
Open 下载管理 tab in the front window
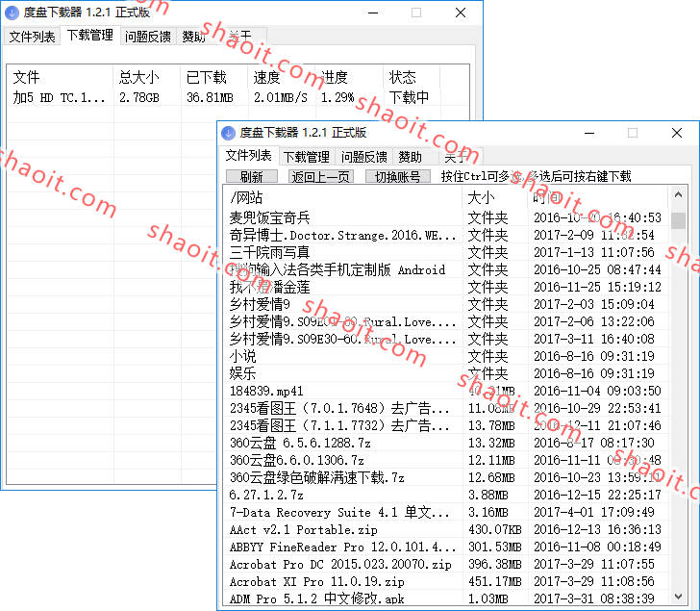click(x=307, y=157)
